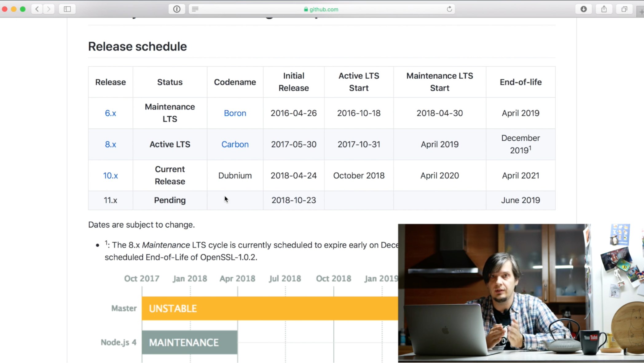Image resolution: width=644 pixels, height=363 pixels.
Task: Open Safari downloads list
Action: (583, 9)
